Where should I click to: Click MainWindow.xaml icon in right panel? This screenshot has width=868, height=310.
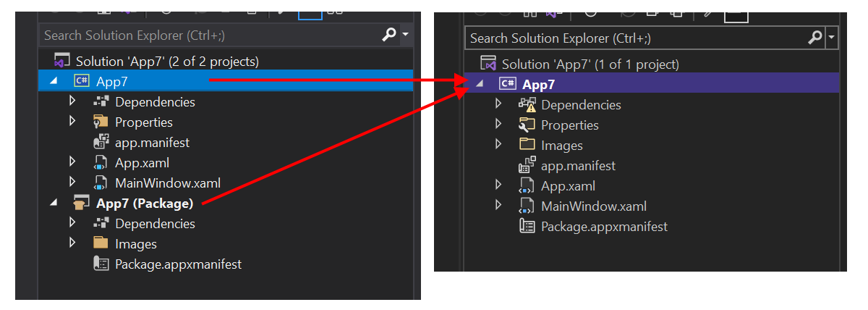coord(527,206)
